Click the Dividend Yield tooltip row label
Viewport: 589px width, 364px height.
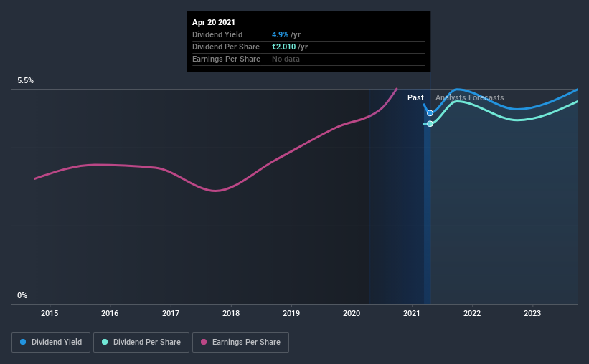pos(217,34)
